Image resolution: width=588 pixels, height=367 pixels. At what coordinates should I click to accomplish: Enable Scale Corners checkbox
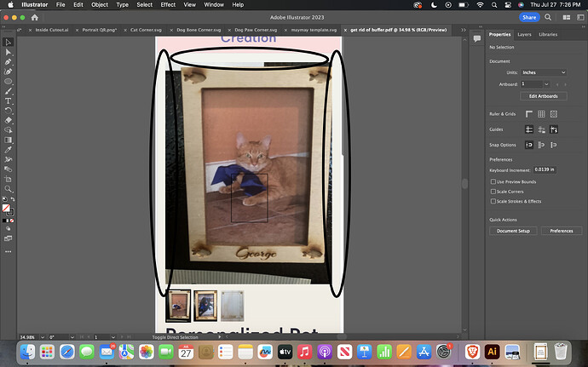click(493, 192)
